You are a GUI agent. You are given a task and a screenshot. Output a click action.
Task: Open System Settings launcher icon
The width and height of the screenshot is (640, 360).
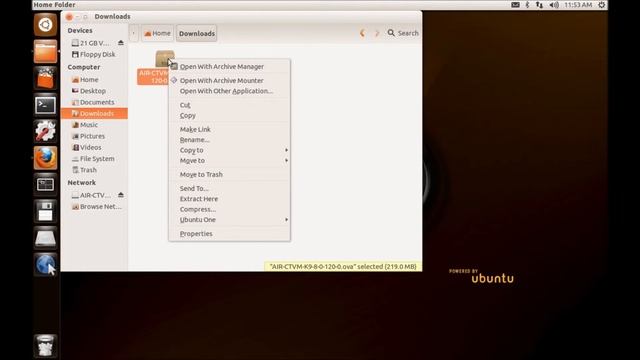[45, 131]
